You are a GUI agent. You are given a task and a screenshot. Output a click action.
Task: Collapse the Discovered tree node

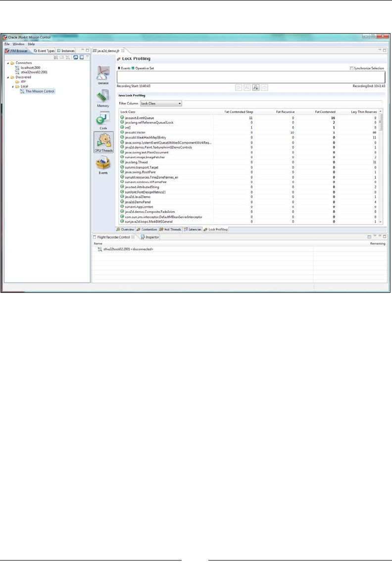point(8,77)
